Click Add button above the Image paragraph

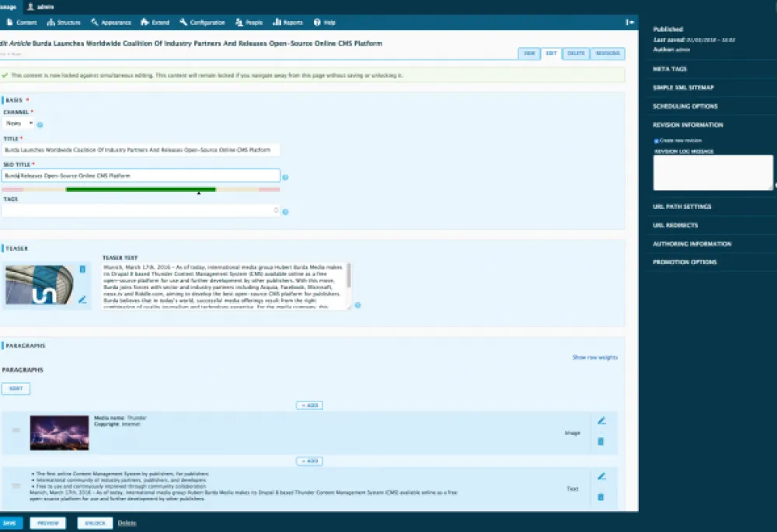pos(310,405)
